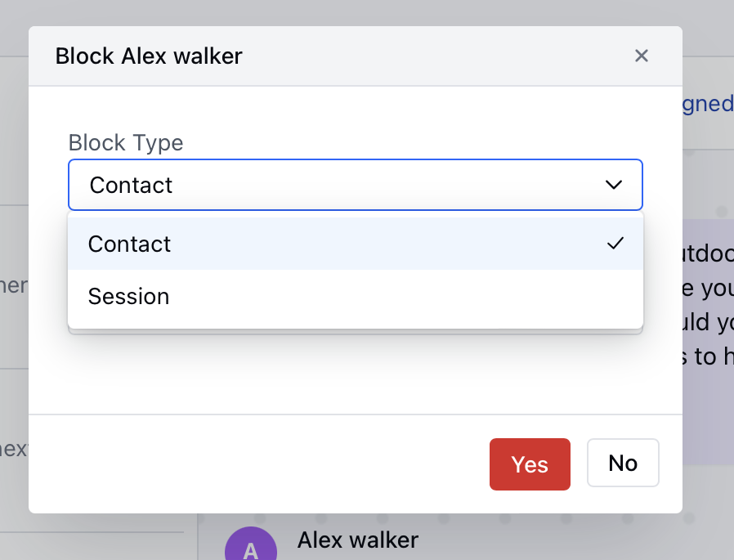The image size is (734, 560).
Task: Click the Block Type label
Action: pyautogui.click(x=125, y=142)
